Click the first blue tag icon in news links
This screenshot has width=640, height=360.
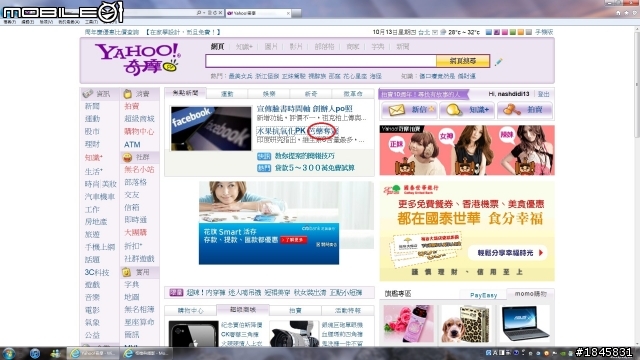click(x=264, y=156)
